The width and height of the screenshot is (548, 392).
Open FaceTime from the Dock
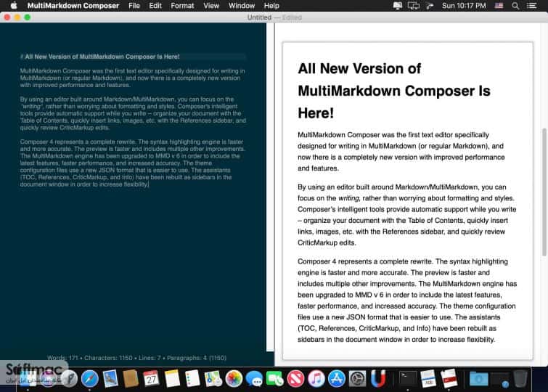pos(275,379)
